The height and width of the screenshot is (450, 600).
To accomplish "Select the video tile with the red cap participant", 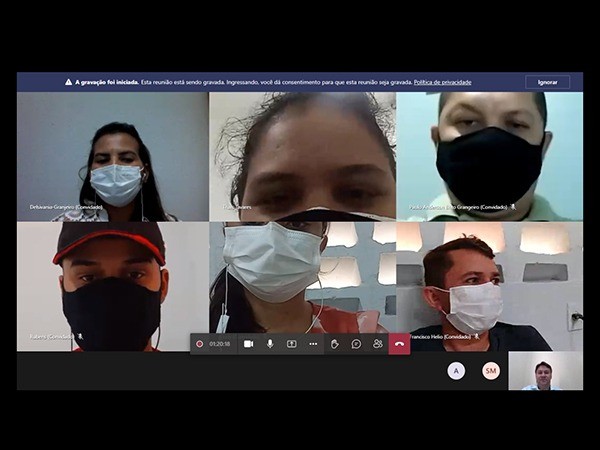I will [x=112, y=285].
